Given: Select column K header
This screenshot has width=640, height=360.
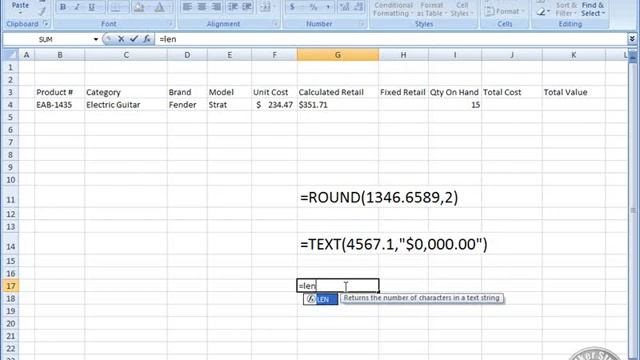Looking at the screenshot, I should pos(573,55).
